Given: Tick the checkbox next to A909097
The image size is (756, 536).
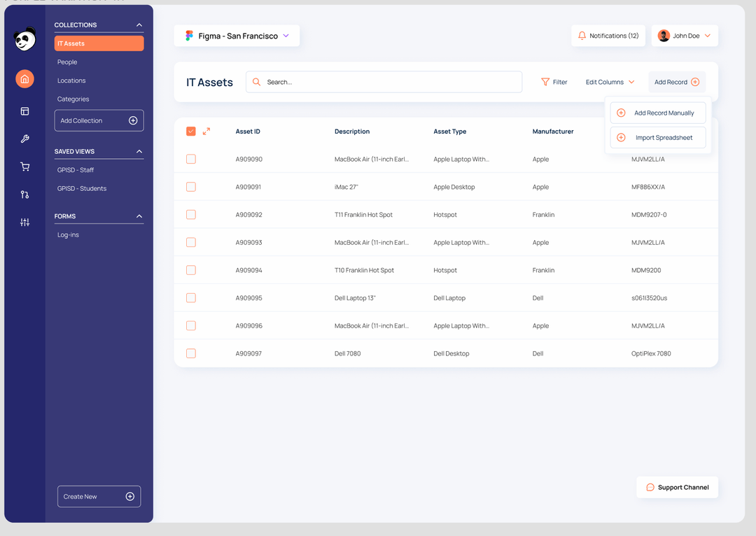Looking at the screenshot, I should tap(190, 353).
